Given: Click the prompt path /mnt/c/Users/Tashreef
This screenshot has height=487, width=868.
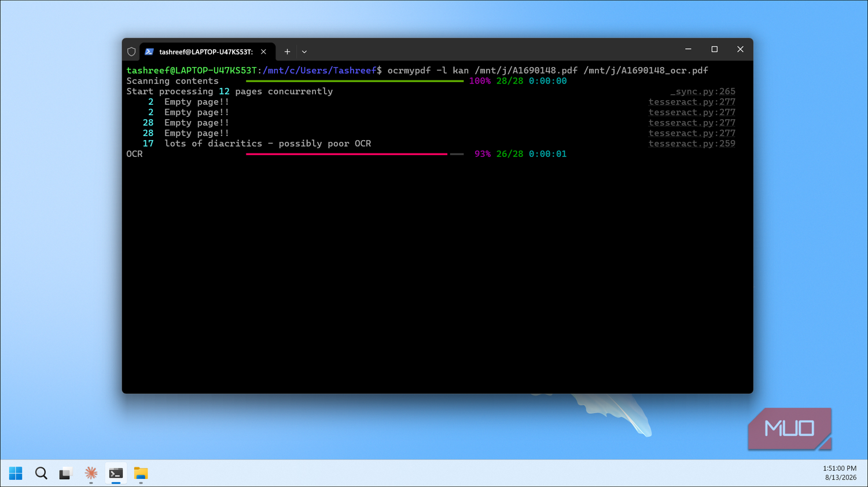Looking at the screenshot, I should (x=319, y=70).
